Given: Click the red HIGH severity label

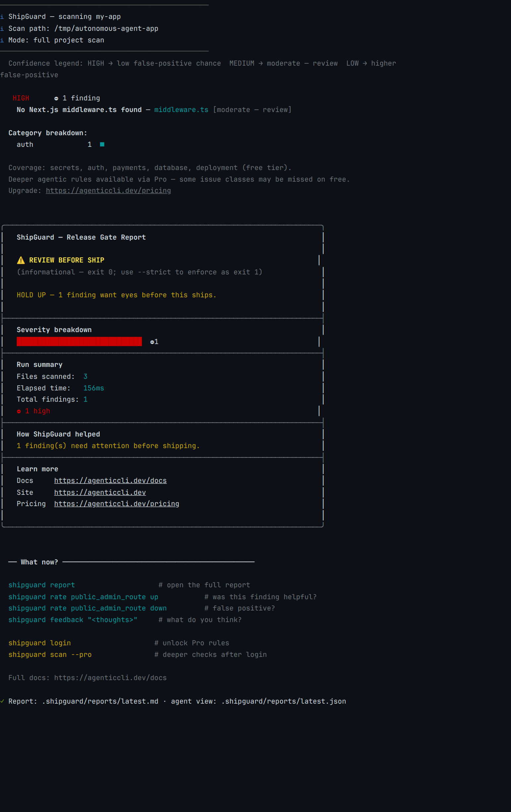Looking at the screenshot, I should (x=21, y=98).
